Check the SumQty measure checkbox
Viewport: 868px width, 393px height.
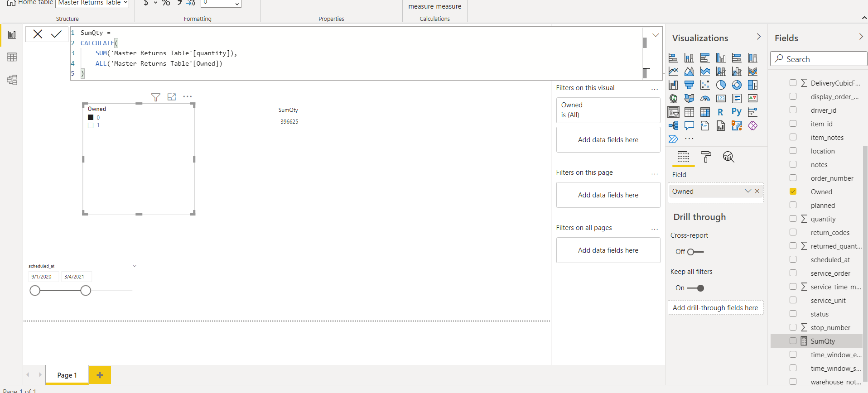coord(793,341)
